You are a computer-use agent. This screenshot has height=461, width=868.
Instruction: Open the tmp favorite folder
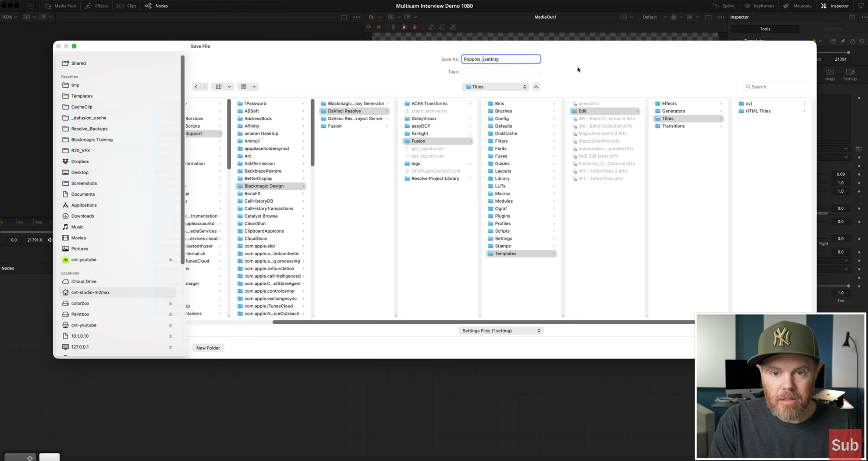coord(75,85)
